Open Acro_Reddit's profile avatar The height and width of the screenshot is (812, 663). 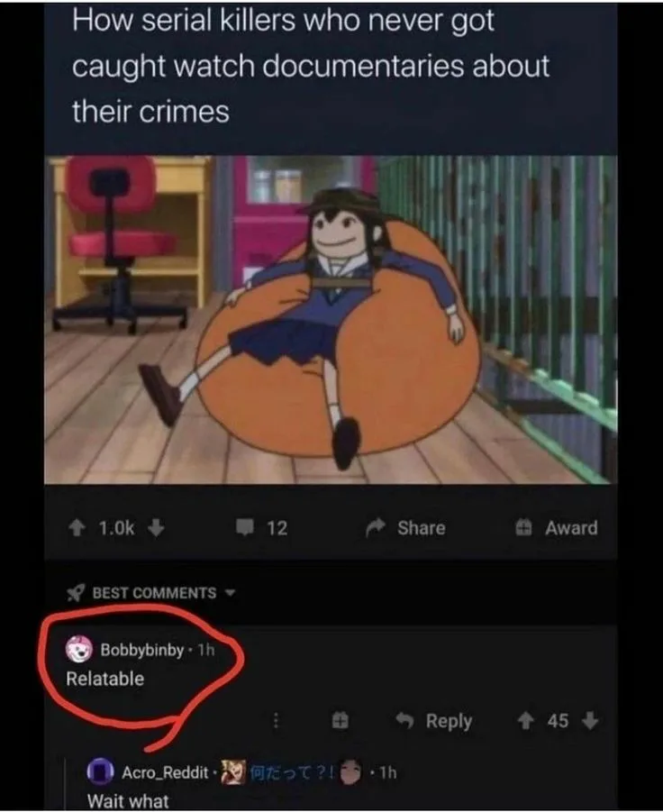click(100, 771)
